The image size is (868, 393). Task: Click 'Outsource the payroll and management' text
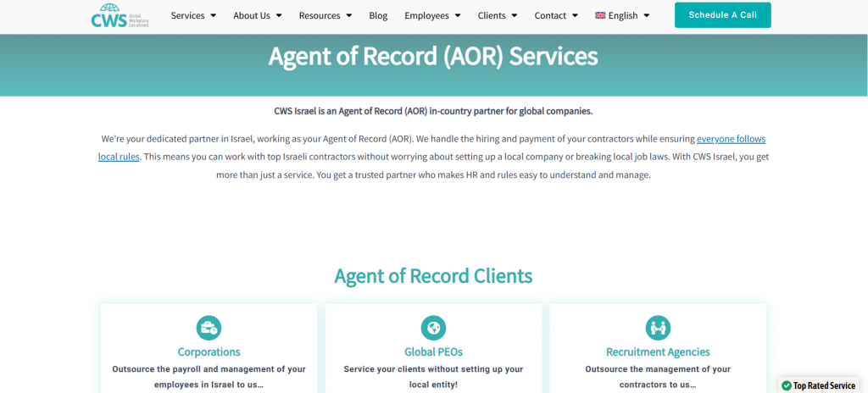pos(209,376)
